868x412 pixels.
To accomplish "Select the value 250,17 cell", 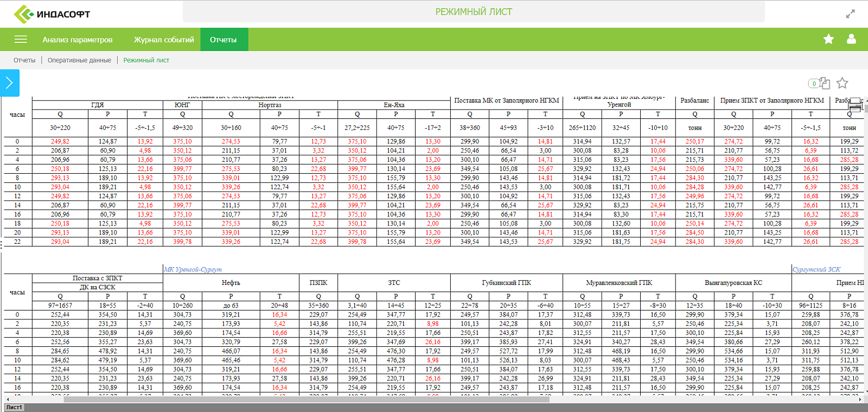I will (x=695, y=141).
